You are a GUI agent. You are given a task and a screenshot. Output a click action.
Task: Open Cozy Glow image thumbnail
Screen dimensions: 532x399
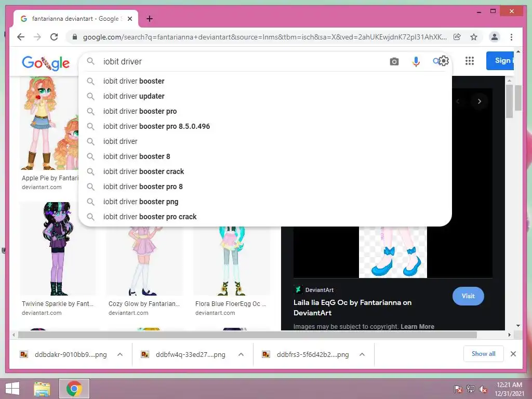point(144,261)
